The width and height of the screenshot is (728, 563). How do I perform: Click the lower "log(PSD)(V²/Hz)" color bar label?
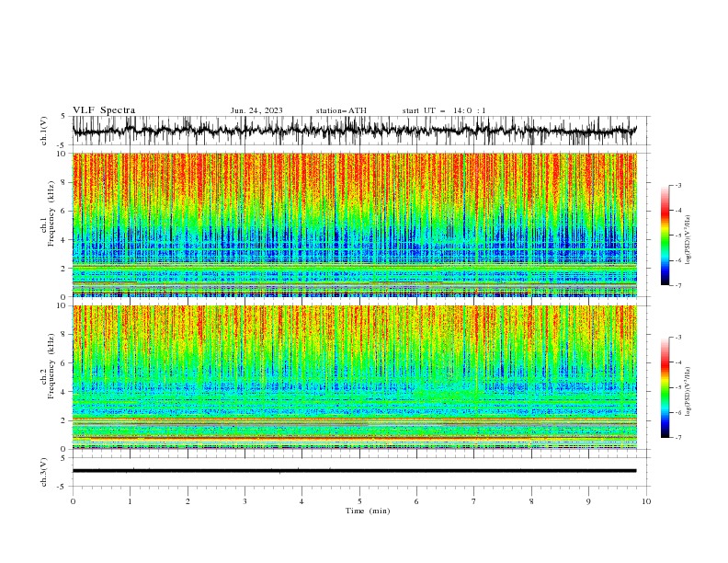pyautogui.click(x=688, y=392)
